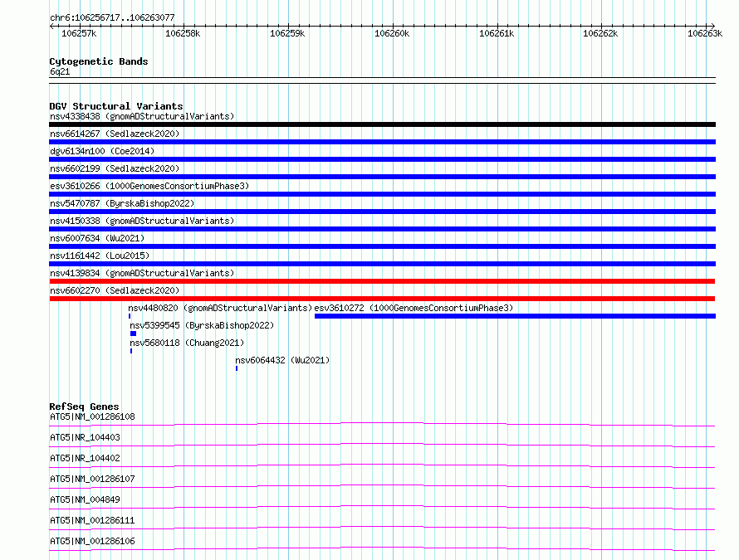
Task: Select the nsv6007634 (Wu2021) label
Action: tap(97, 238)
